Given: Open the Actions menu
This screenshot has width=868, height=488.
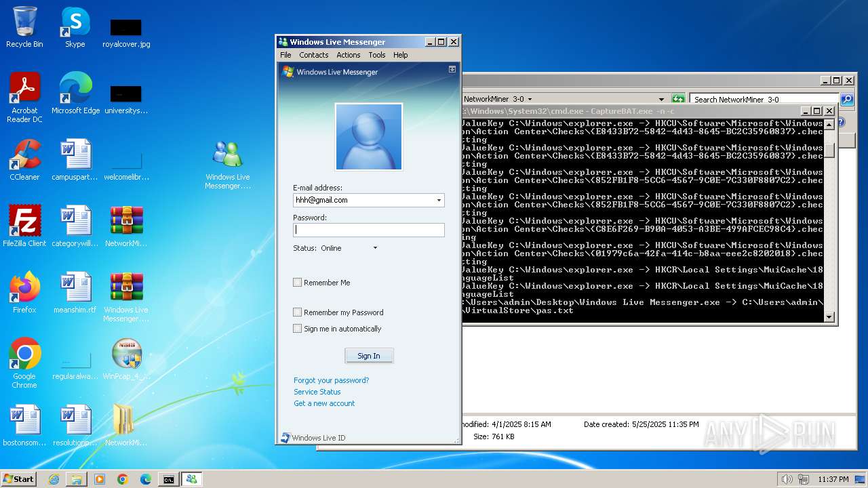Looking at the screenshot, I should coord(349,55).
